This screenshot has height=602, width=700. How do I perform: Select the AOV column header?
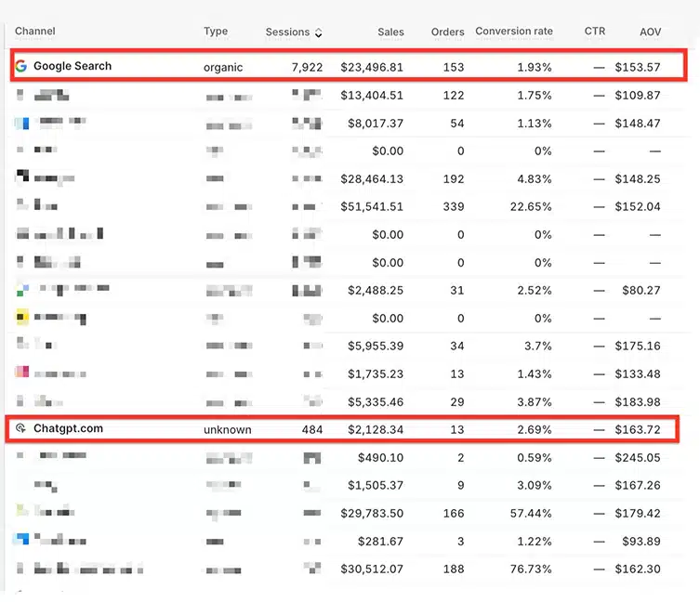tap(650, 33)
